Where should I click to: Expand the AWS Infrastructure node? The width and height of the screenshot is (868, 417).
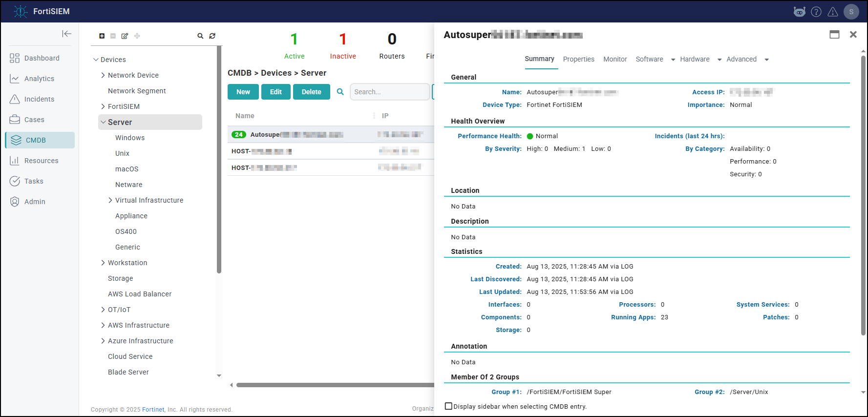103,325
